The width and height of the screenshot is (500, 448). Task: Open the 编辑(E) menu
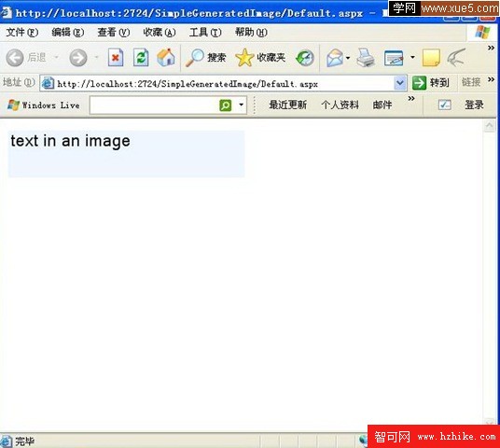68,33
